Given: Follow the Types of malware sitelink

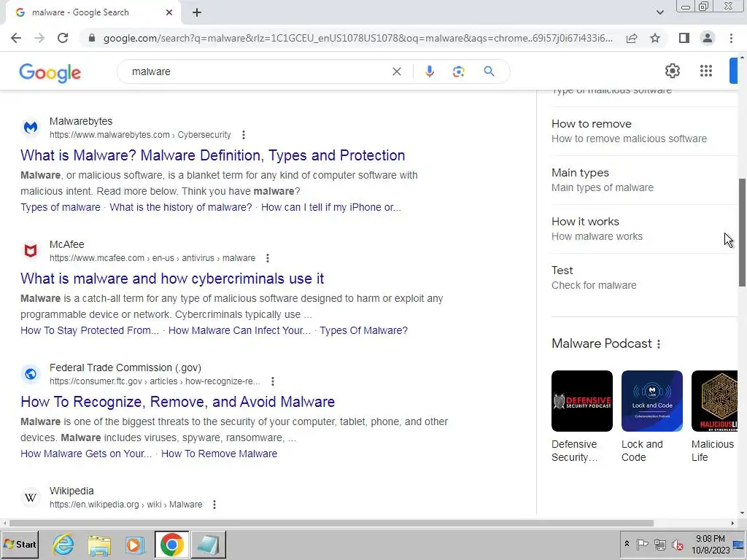Looking at the screenshot, I should pos(61,207).
